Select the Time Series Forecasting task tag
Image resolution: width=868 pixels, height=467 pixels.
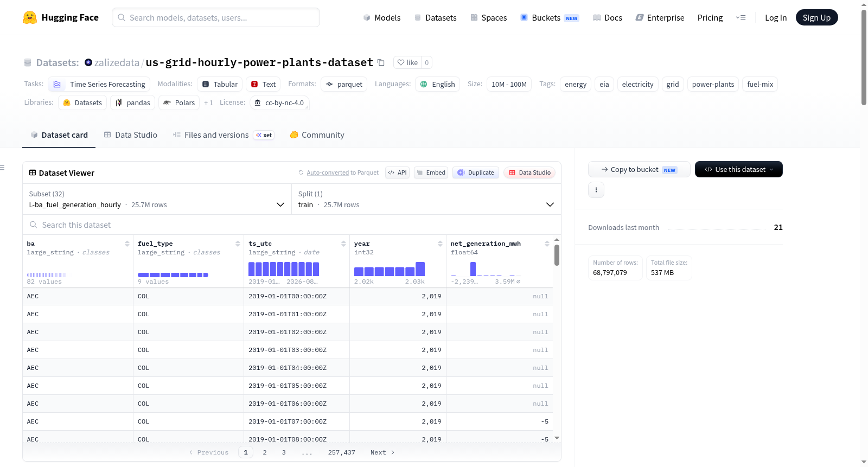pos(99,84)
